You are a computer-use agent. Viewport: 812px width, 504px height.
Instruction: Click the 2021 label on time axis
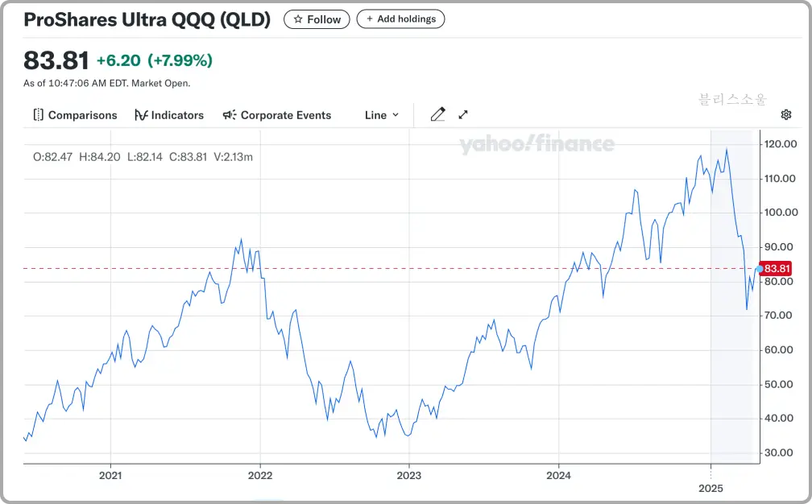click(110, 475)
